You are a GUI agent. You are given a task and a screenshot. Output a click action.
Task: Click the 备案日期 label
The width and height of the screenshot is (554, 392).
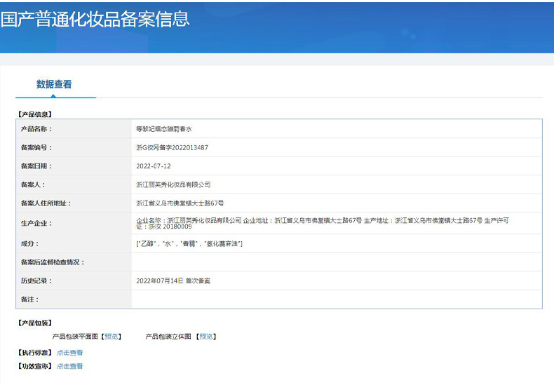[36, 166]
